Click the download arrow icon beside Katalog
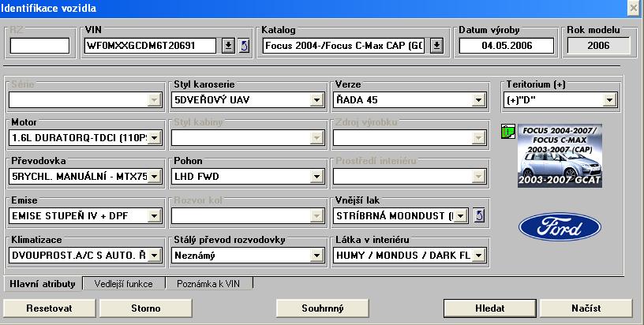Image resolution: width=644 pixels, height=325 pixels. (x=436, y=46)
